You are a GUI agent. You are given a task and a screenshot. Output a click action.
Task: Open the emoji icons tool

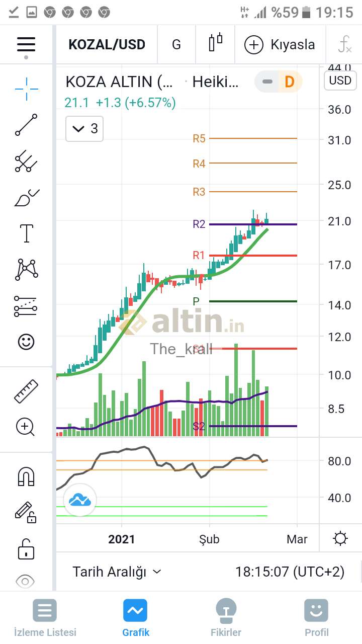(x=26, y=342)
